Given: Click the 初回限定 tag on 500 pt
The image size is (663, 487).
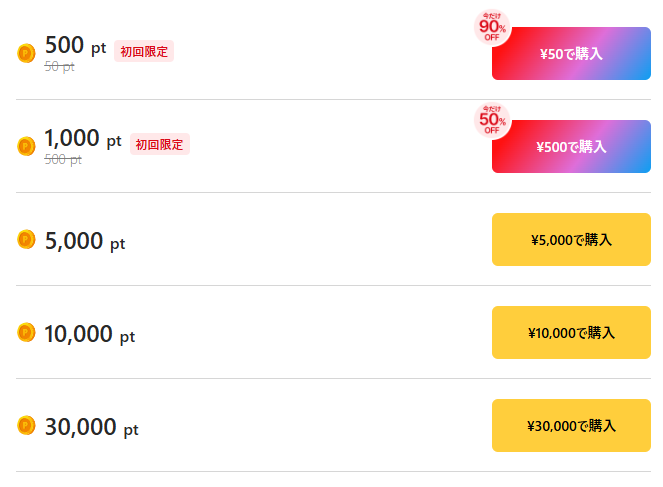Looking at the screenshot, I should click(x=144, y=51).
